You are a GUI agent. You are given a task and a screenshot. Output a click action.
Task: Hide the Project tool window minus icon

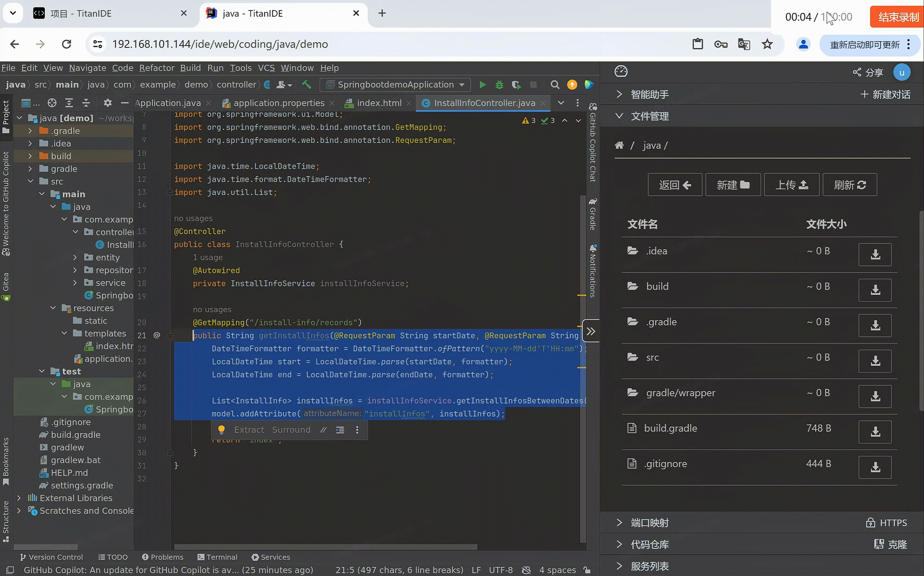pos(124,103)
